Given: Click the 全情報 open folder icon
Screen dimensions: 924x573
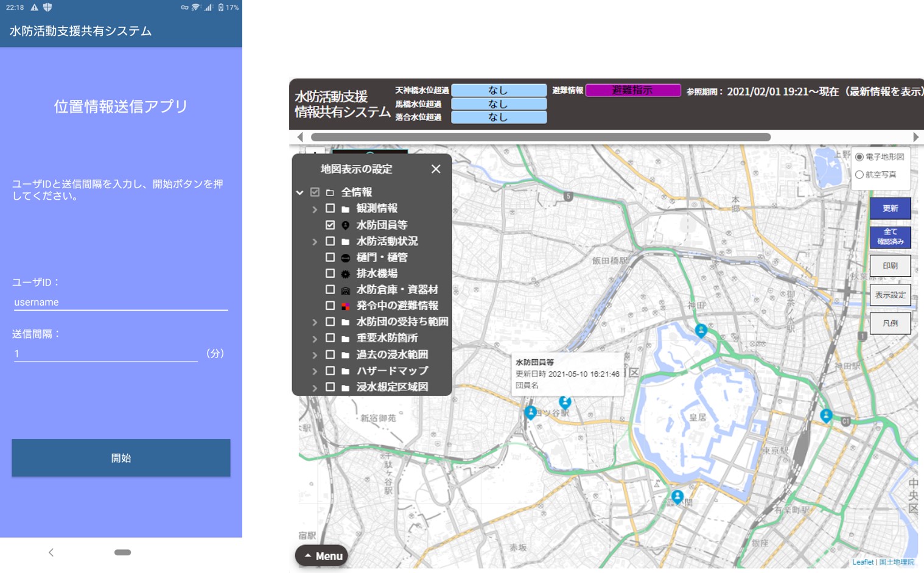Looking at the screenshot, I should pos(330,192).
